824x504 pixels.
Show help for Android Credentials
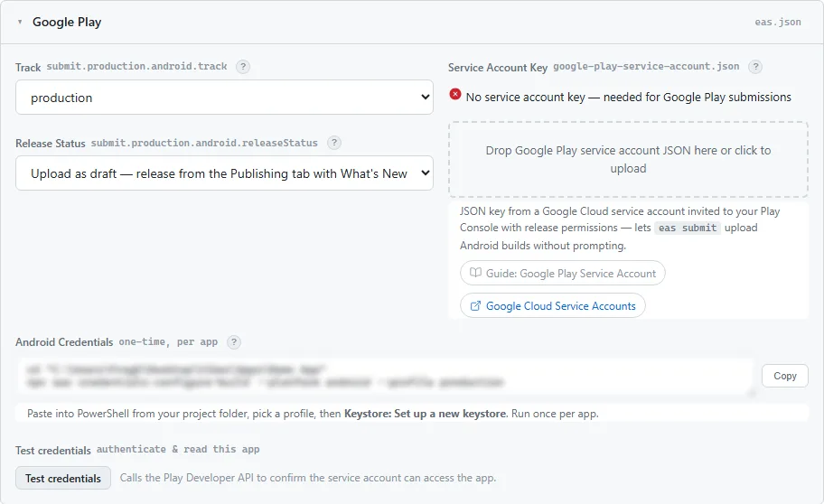click(234, 342)
